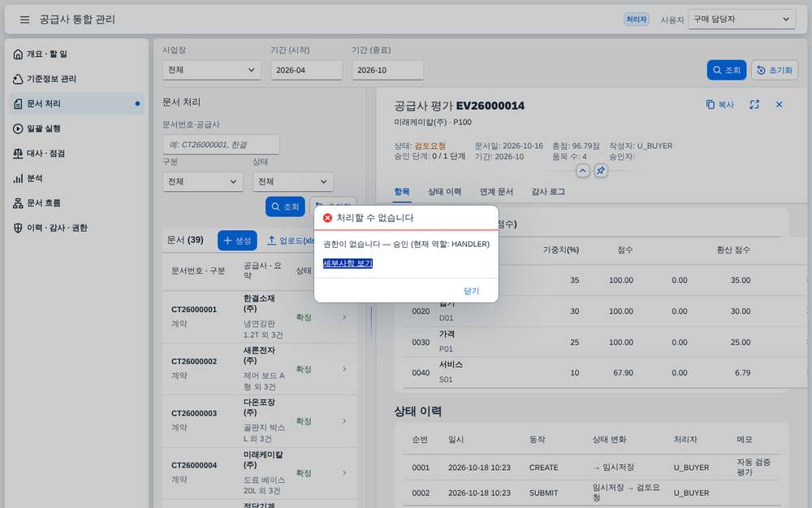The image size is (812, 508).
Task: Click the 세부사항 보기 link in dialog
Action: pyautogui.click(x=348, y=263)
